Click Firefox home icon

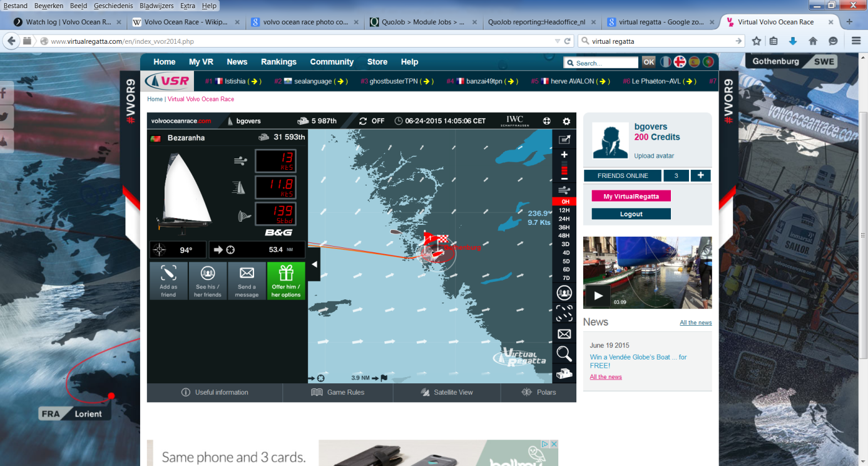(813, 41)
